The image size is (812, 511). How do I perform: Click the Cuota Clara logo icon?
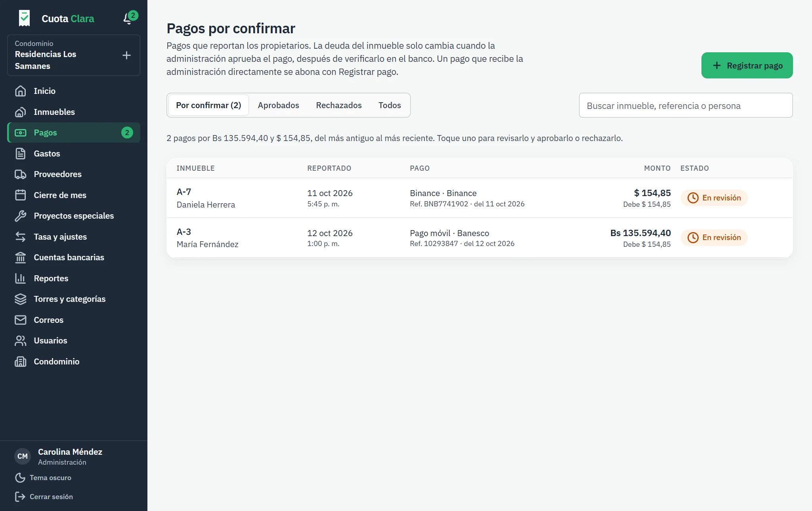(24, 18)
